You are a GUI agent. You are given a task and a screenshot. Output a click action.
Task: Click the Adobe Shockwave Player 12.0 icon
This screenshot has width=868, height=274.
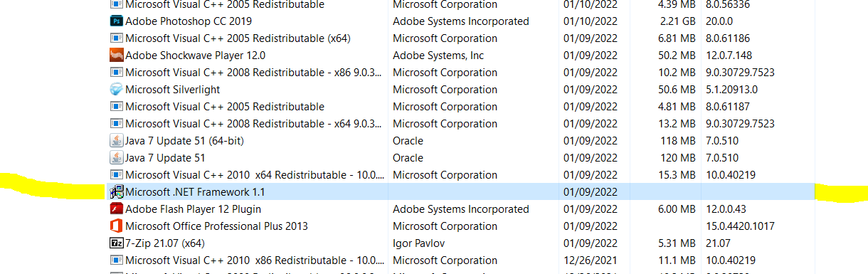[117, 56]
